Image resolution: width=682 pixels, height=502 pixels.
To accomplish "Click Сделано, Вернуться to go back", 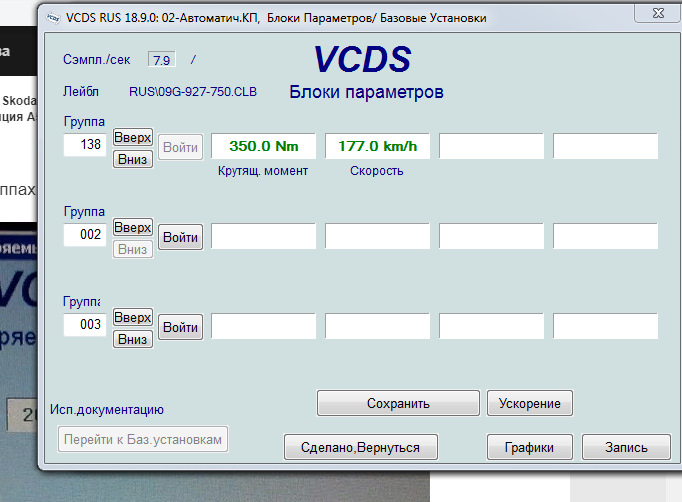I will pyautogui.click(x=361, y=447).
